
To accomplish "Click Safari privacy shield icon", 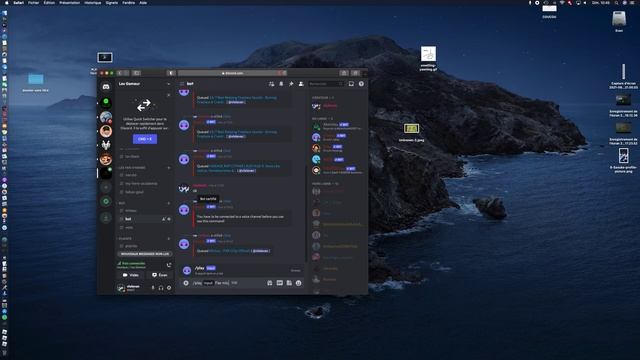I will click(171, 73).
